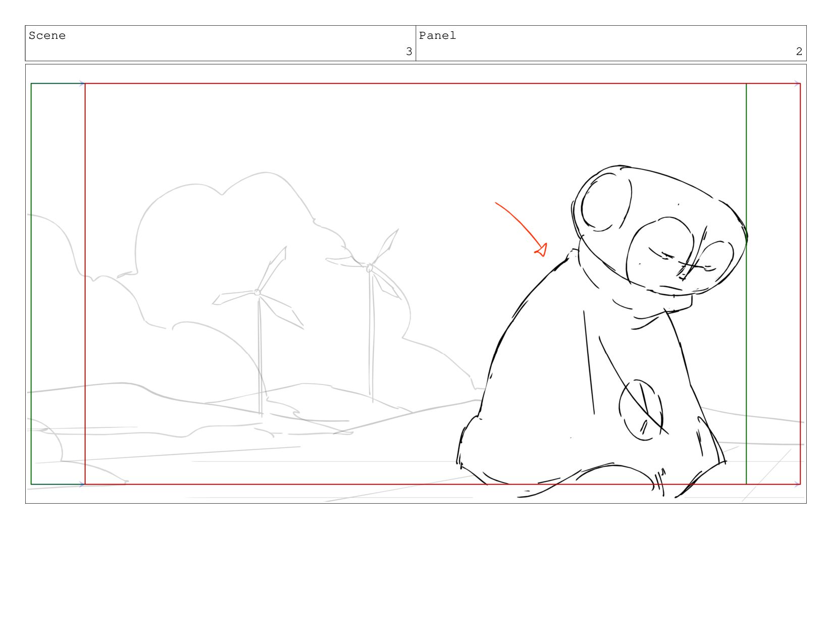Pick the shorter wind turbine in the background

258,332
